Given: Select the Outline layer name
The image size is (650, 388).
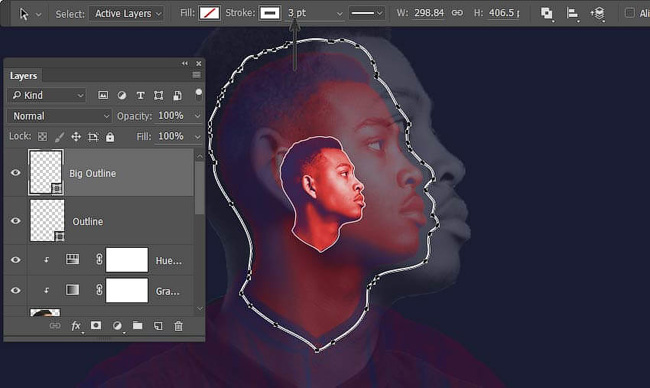Looking at the screenshot, I should pos(87,222).
